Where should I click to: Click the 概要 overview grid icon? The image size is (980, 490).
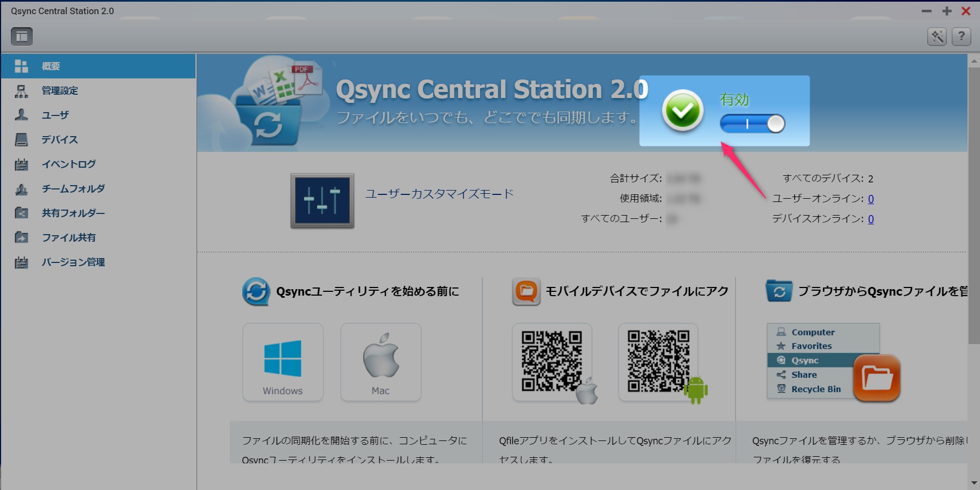(21, 66)
